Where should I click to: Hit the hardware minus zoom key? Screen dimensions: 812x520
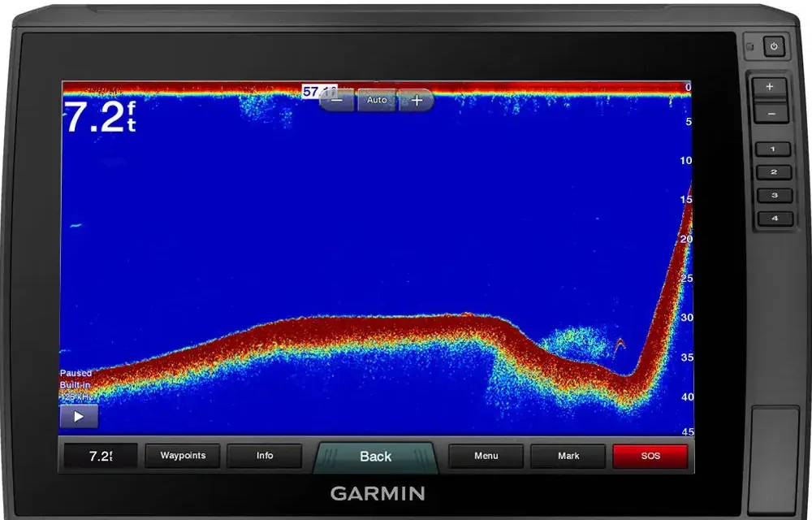(771, 114)
